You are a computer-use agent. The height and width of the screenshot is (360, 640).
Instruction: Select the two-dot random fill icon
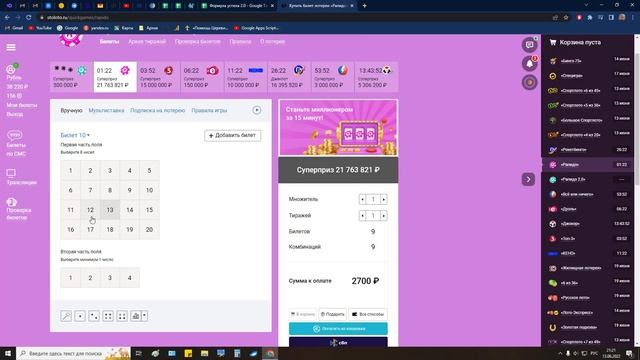pos(94,316)
